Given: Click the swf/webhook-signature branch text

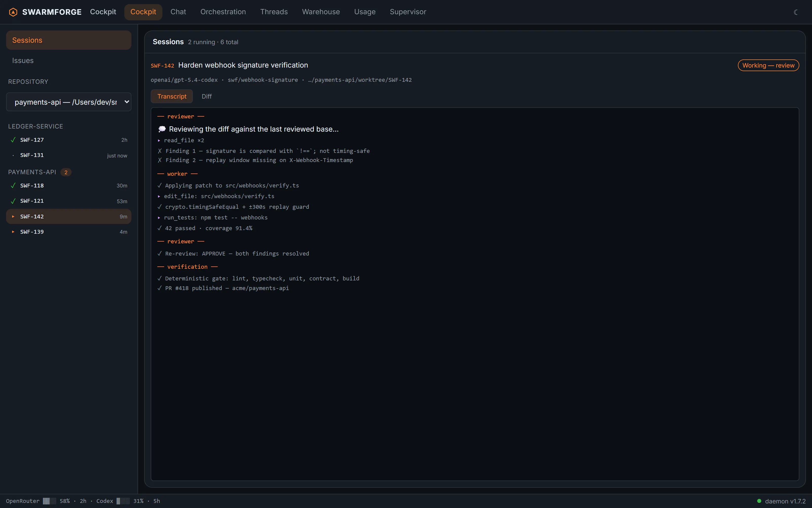Looking at the screenshot, I should tap(263, 80).
